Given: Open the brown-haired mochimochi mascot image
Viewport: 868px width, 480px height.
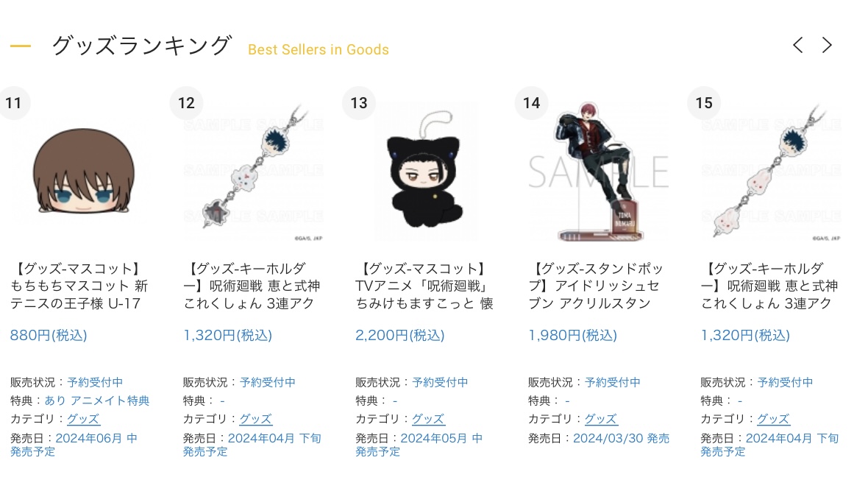Looking at the screenshot, I should click(x=82, y=172).
